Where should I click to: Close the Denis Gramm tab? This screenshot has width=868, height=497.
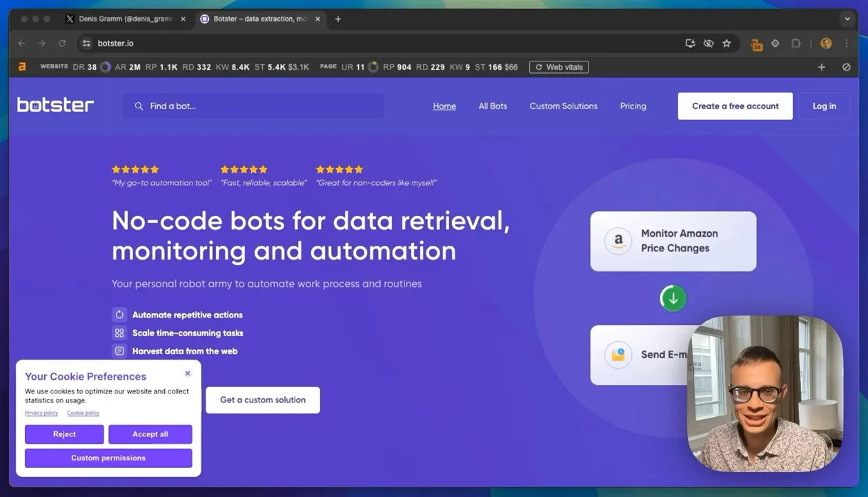pyautogui.click(x=183, y=19)
